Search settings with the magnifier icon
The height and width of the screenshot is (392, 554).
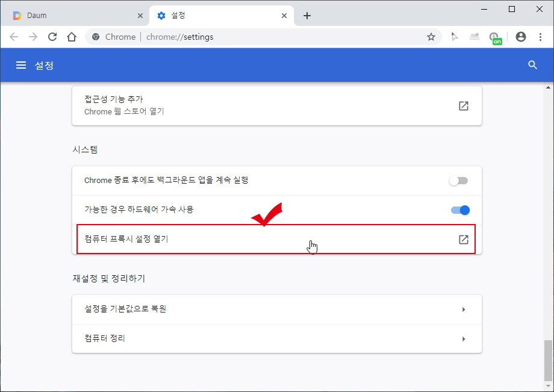click(532, 65)
